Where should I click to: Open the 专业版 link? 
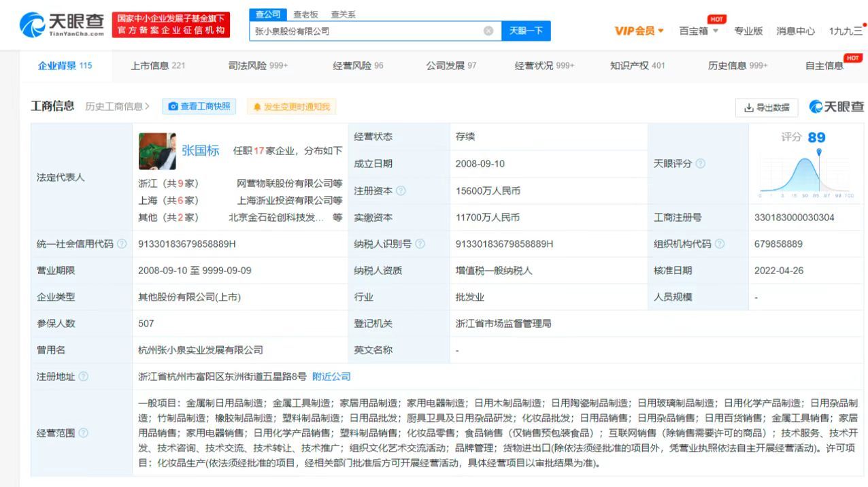748,31
